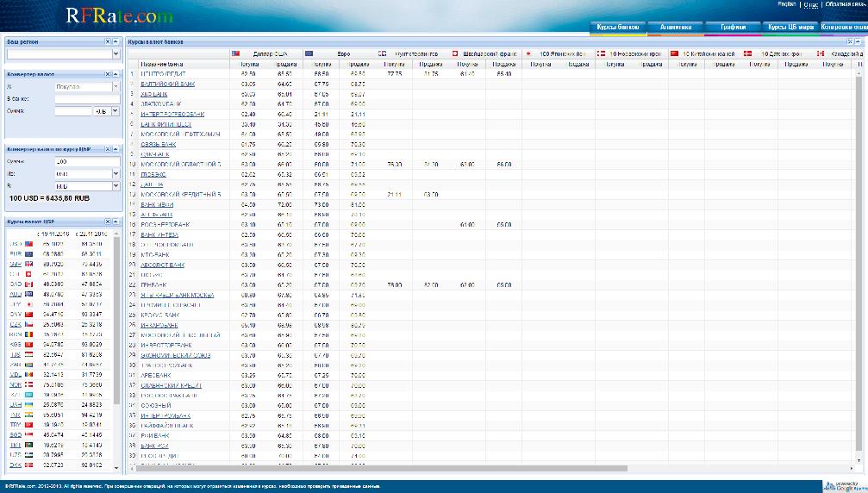Open the БАНК ИНТЕЗА link
The image size is (868, 493).
[159, 234]
